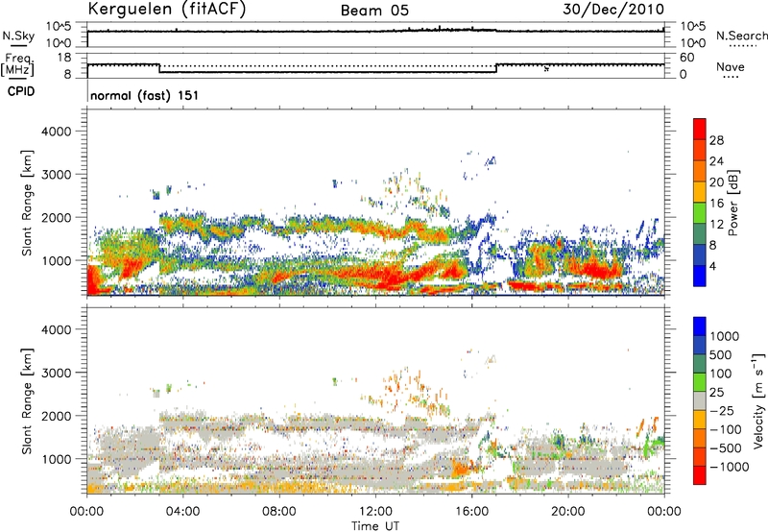Image resolution: width=768 pixels, height=532 pixels.
Task: Click the red swatch of the power colorbar
Action: pos(700,129)
